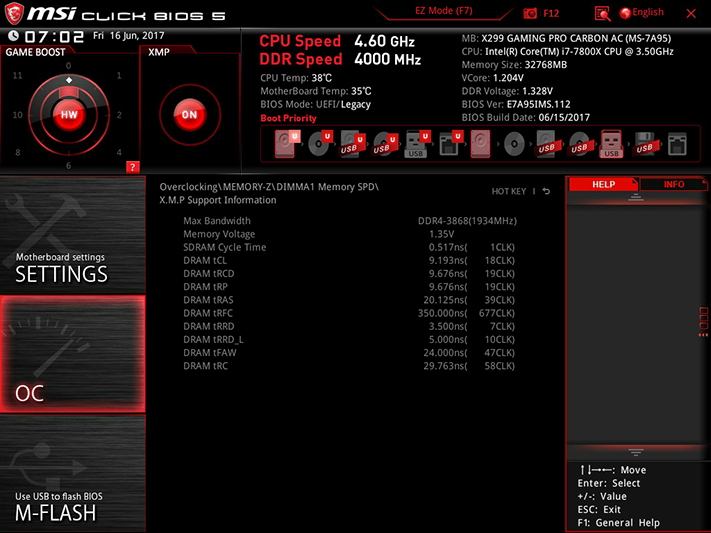Screen dimensions: 711x533
Task: Toggle the XMP ON button
Action: [x=190, y=114]
